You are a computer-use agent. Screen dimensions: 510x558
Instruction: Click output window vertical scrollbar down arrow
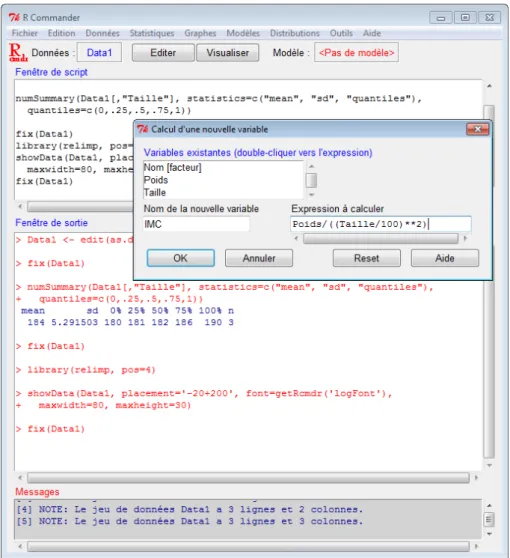click(489, 465)
